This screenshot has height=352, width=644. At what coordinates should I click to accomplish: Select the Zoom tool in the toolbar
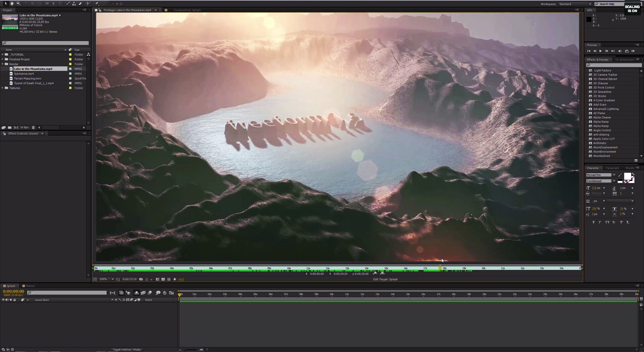tap(18, 4)
